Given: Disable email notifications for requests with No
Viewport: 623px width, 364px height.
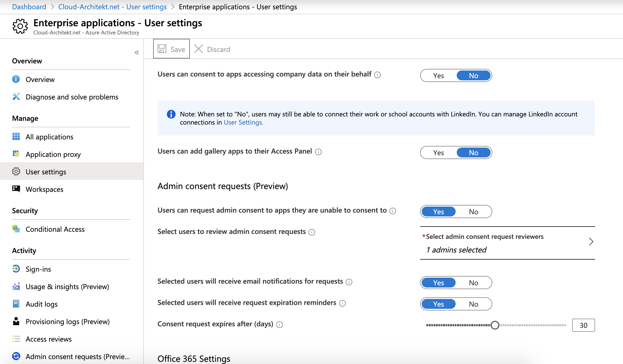Looking at the screenshot, I should (x=474, y=283).
